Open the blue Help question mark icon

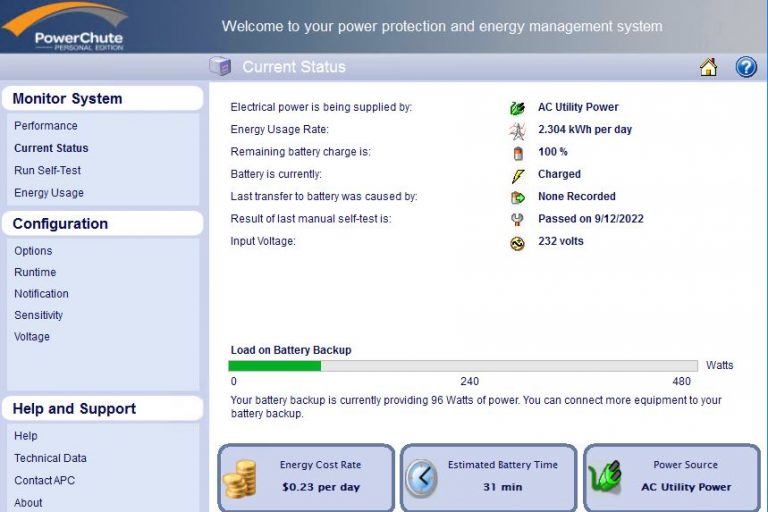click(x=745, y=67)
